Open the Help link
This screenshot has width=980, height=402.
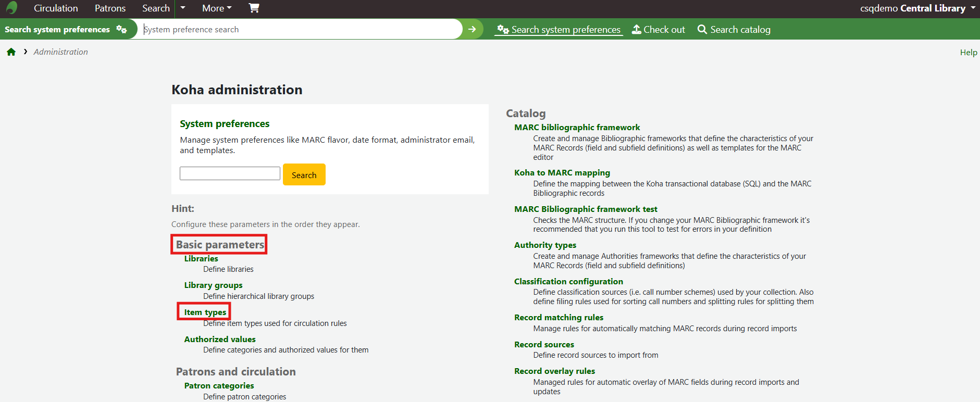pyautogui.click(x=968, y=53)
